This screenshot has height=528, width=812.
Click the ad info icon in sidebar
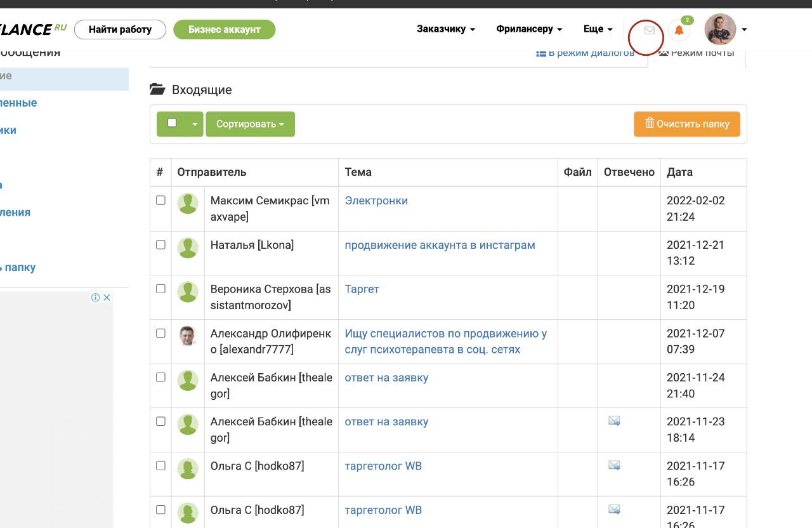[x=95, y=298]
